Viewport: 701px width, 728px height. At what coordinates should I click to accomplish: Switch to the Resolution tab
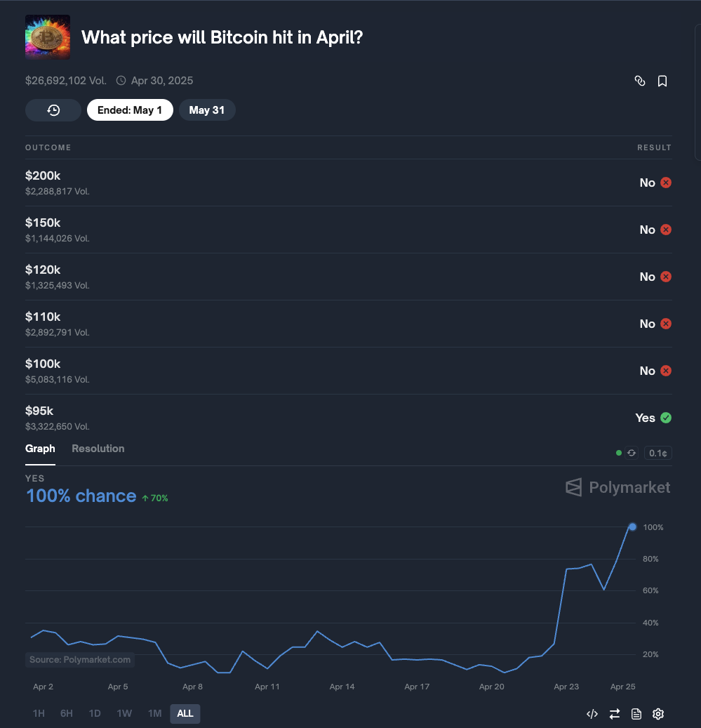pyautogui.click(x=98, y=449)
